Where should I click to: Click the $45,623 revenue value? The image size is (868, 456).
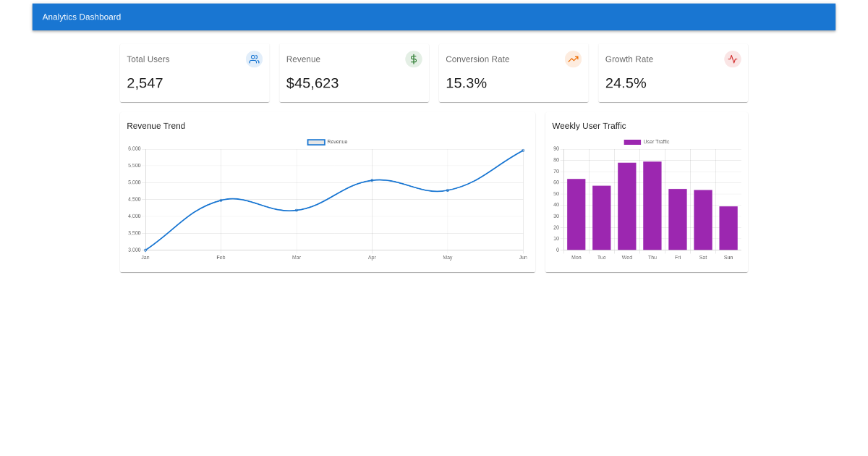tap(312, 83)
